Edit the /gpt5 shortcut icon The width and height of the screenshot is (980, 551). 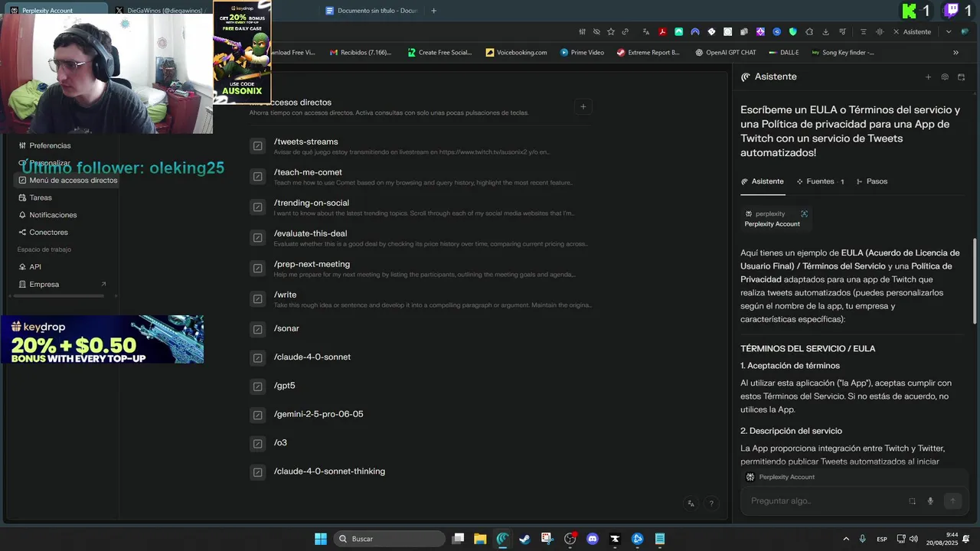tap(257, 386)
